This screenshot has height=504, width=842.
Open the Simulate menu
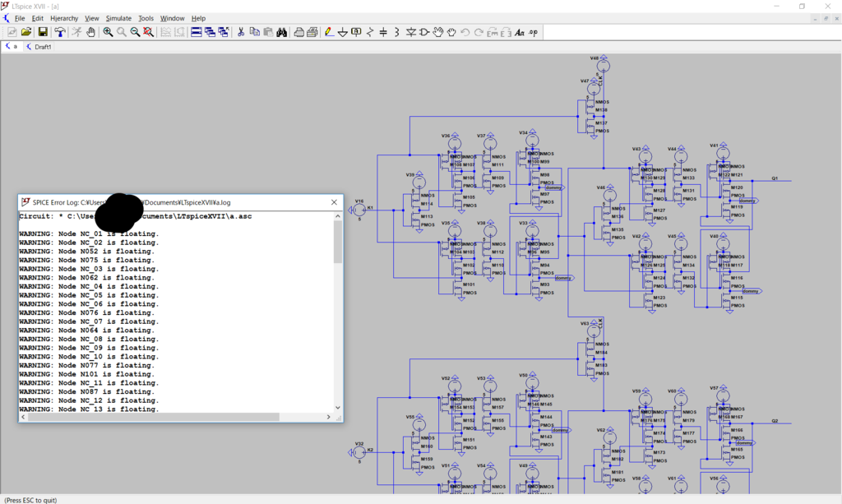pyautogui.click(x=118, y=18)
